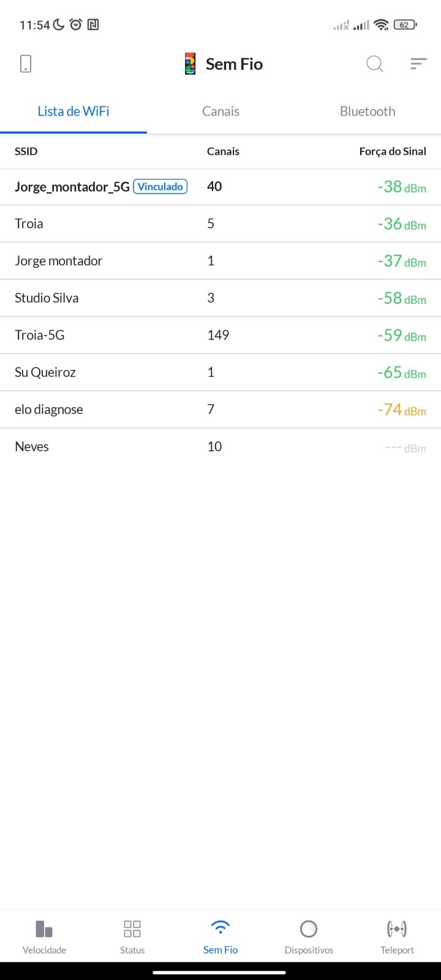Tap the phone device icon
Screen dimensions: 441x980
[x=26, y=64]
